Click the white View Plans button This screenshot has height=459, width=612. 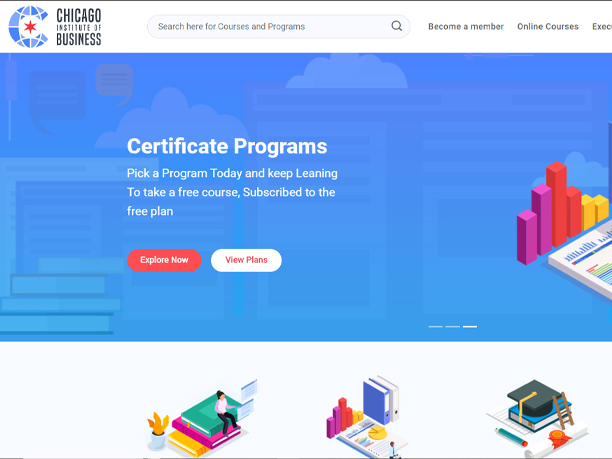pos(246,260)
